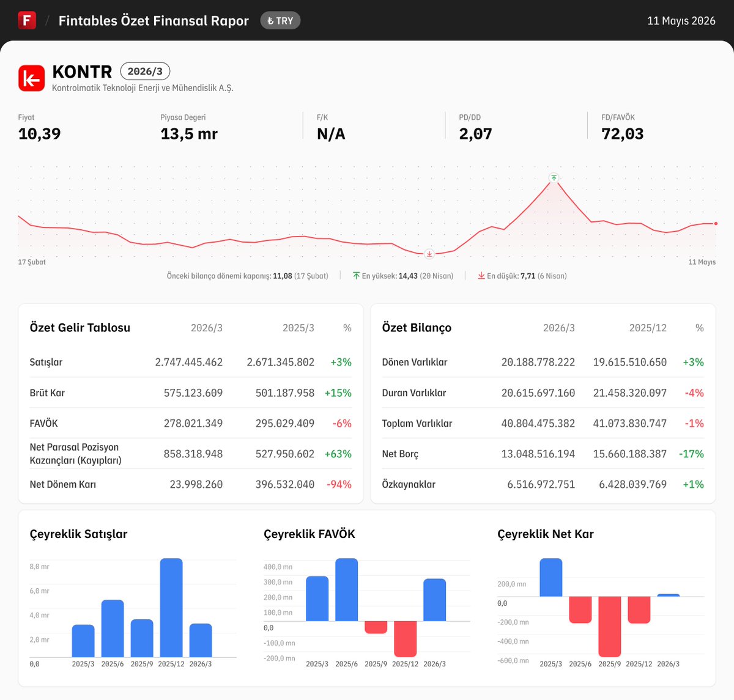Click Net Borç value 13.048.516.194

[538, 454]
